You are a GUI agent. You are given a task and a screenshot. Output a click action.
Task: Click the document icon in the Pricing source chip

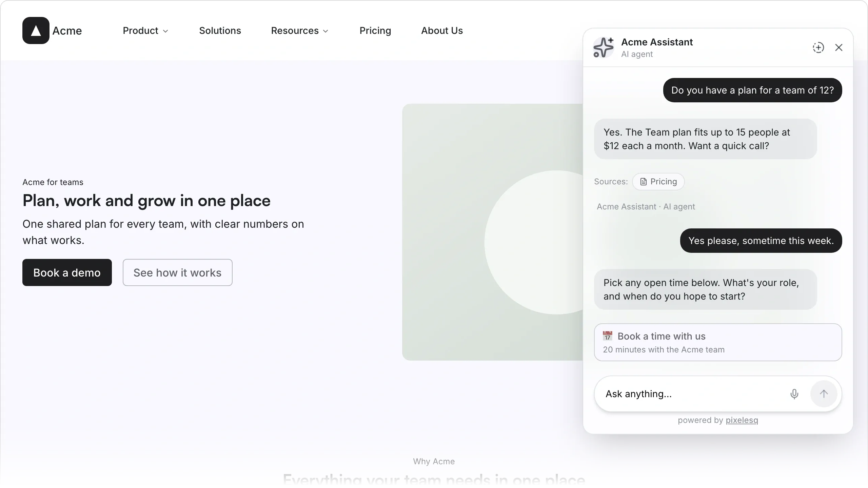643,182
